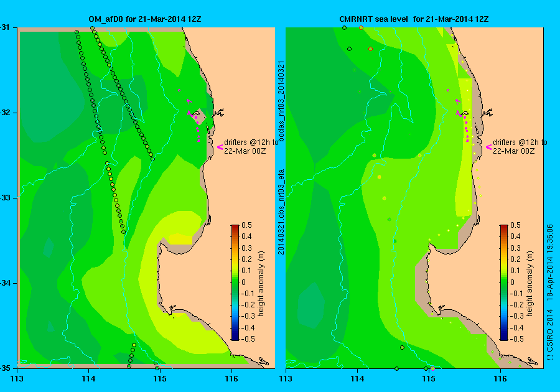Click the 116 longitude label under right map
560x392 pixels.
(500, 379)
